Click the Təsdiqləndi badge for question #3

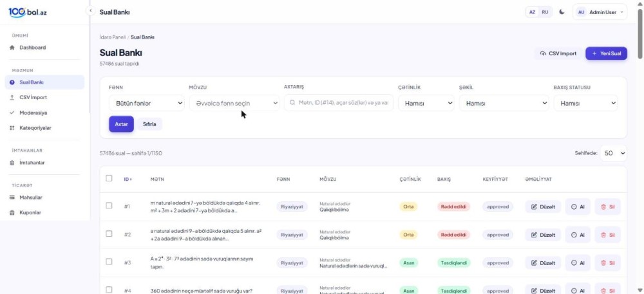(453, 263)
